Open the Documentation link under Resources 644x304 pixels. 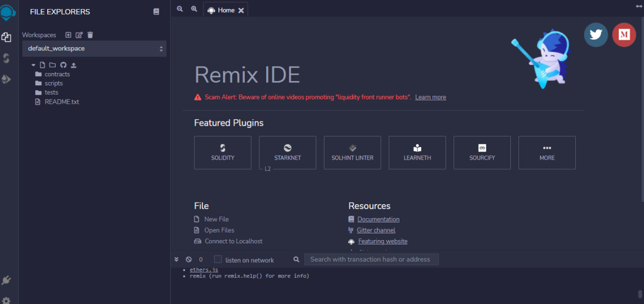pos(378,219)
